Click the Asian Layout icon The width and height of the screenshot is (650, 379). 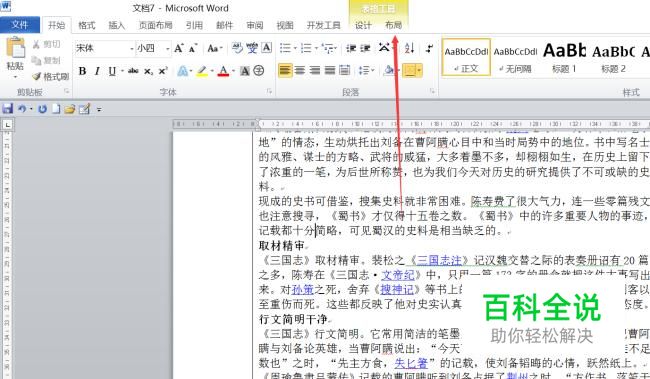384,48
